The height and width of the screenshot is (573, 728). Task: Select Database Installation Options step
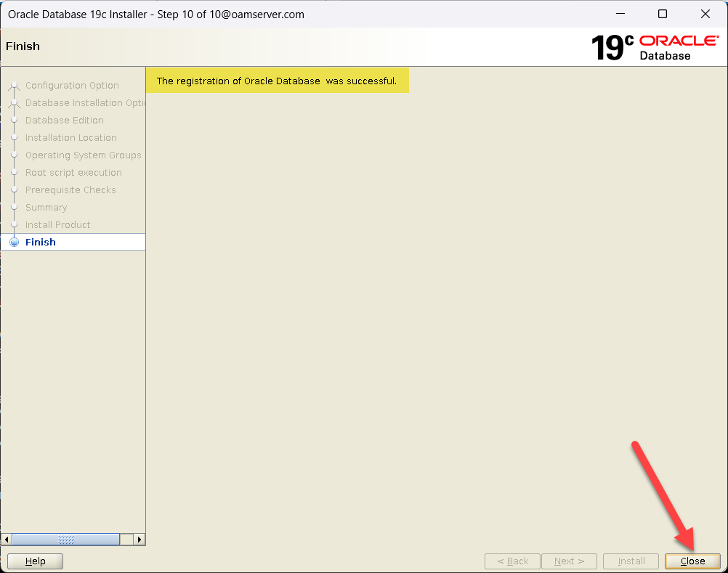click(x=85, y=103)
